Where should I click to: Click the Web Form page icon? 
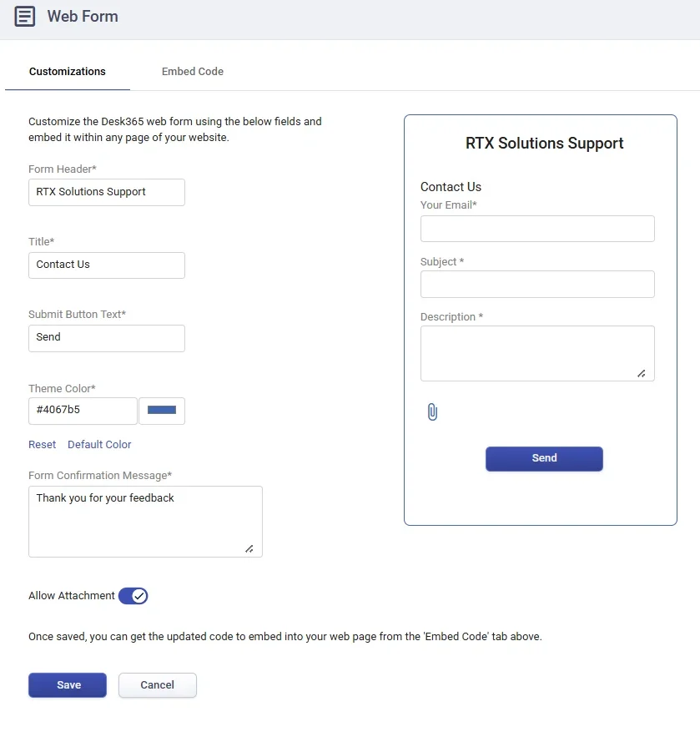pyautogui.click(x=24, y=17)
